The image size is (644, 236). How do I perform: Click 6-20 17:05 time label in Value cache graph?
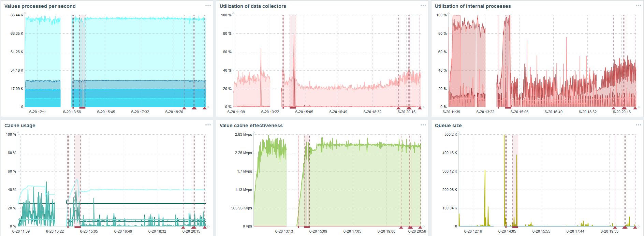pyautogui.click(x=352, y=231)
